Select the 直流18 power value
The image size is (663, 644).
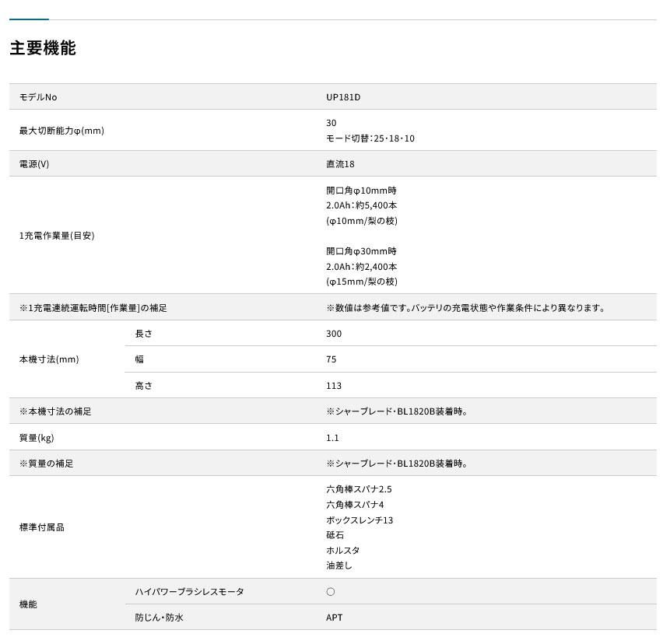coord(340,164)
